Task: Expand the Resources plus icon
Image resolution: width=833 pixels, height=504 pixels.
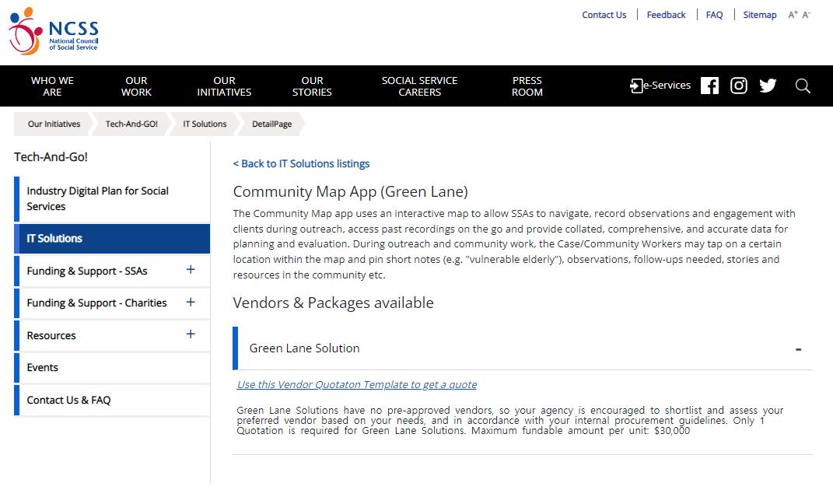Action: point(191,334)
